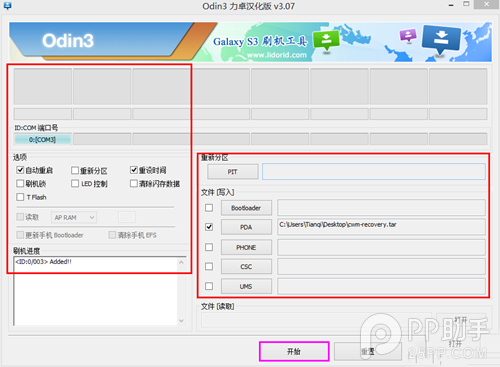Viewport: 500px width, 367px height.
Task: Close the Odin3 window
Action: pos(486,4)
